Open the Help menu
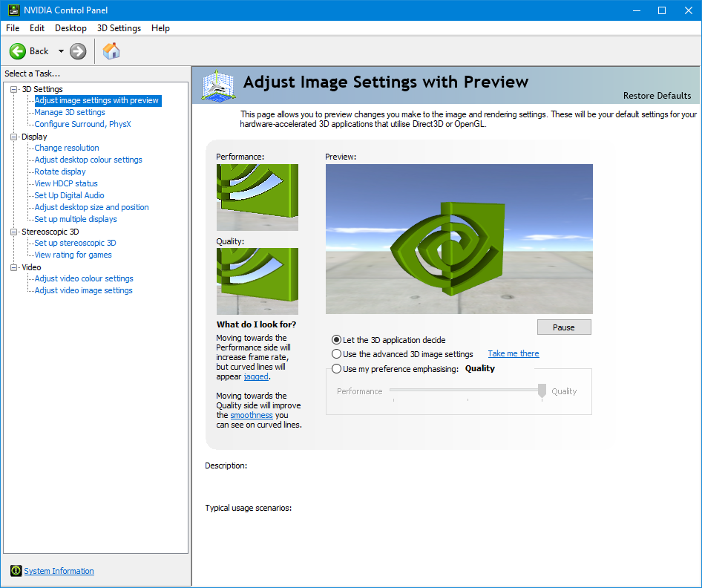The height and width of the screenshot is (588, 702). 160,28
